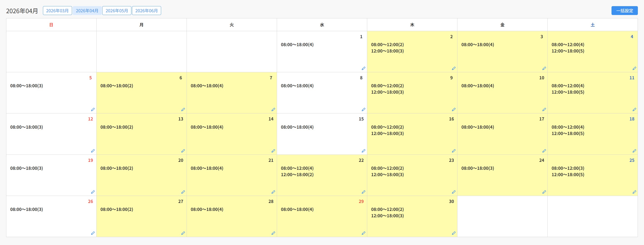
Task: Open edit pencil for April 26
Action: 93,233
